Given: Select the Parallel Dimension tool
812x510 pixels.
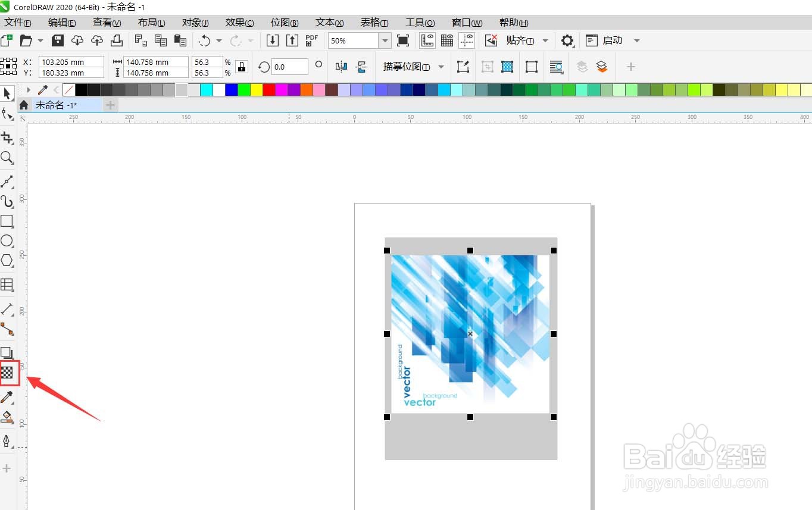Looking at the screenshot, I should click(7, 309).
